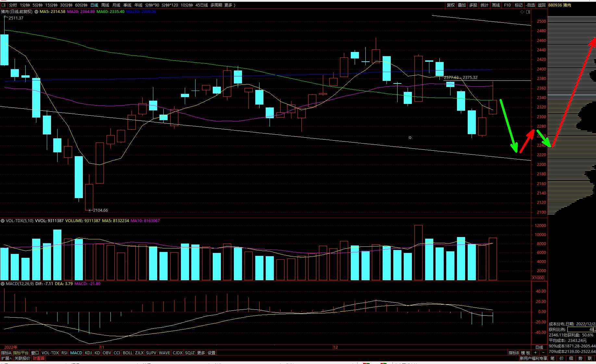The image size is (596, 364).
Task: Choose the SQJZ indicator
Action: 190,353
